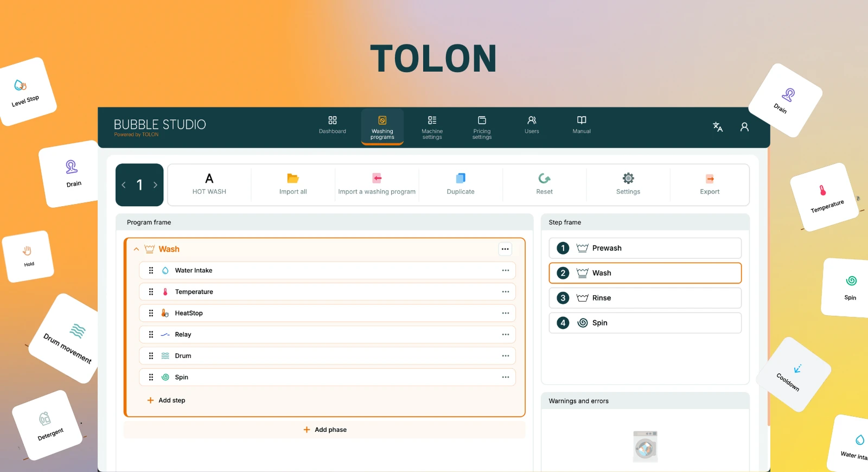Screen dimensions: 868x472
Task: Click the Duplicate icon
Action: click(461, 178)
